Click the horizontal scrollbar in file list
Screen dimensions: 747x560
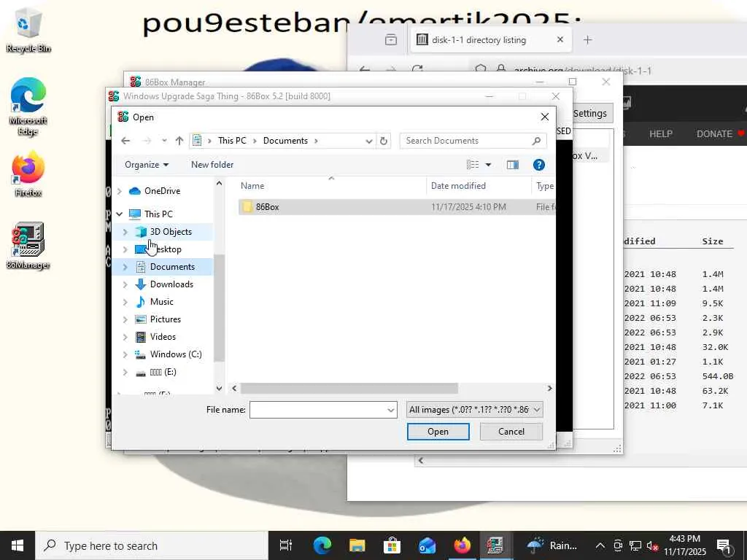click(x=349, y=389)
